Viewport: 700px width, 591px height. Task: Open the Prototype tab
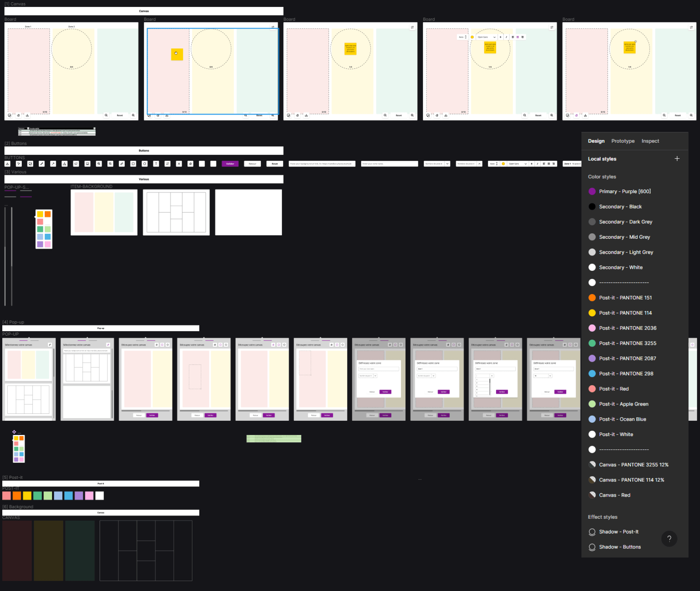coord(623,141)
